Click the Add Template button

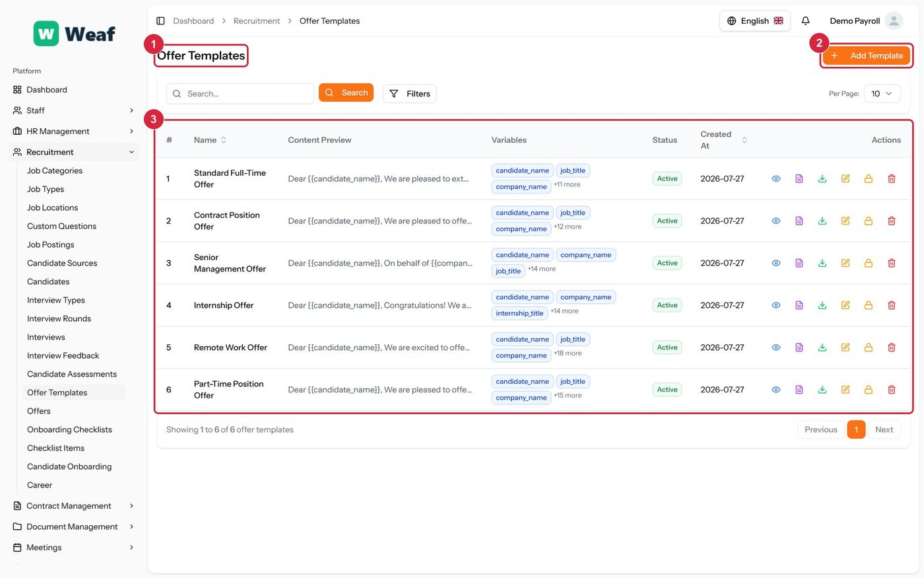tap(867, 56)
